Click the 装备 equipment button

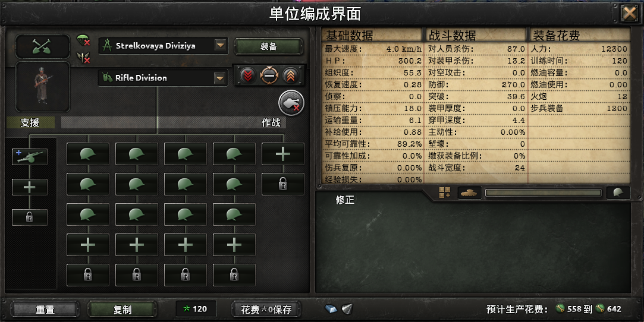click(269, 46)
